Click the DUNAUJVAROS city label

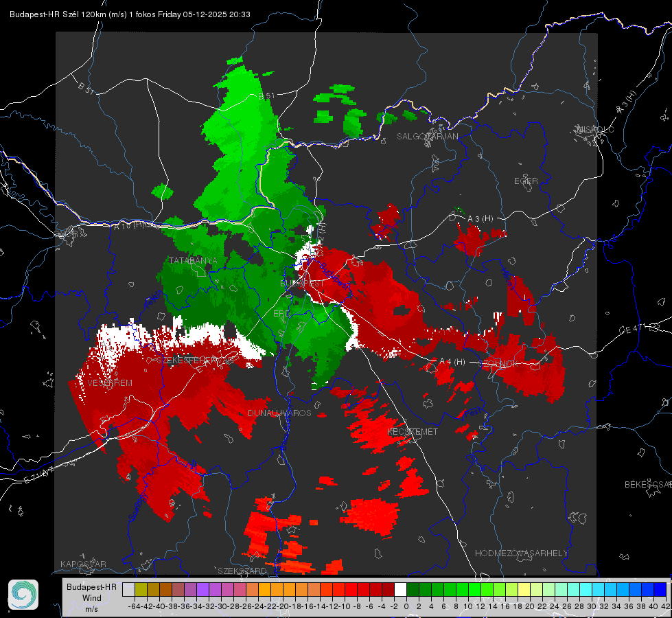(x=279, y=413)
